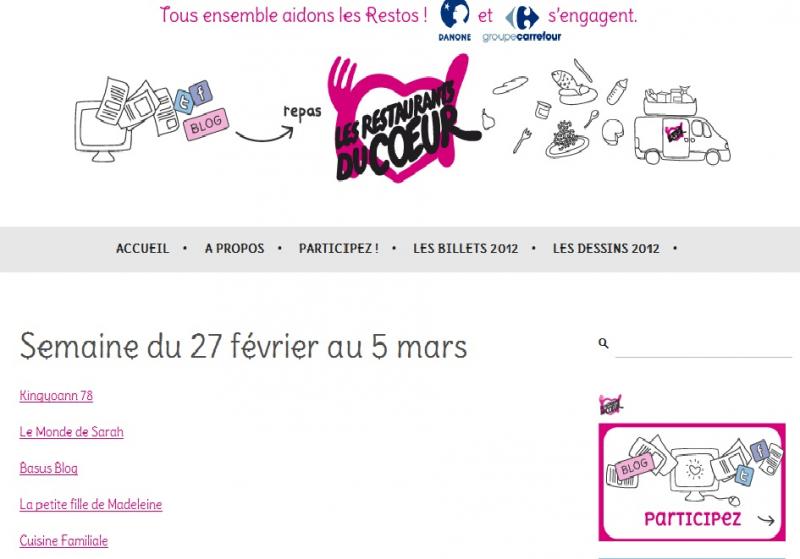Go to the ACCUEIL menu item
This screenshot has width=800, height=559.
(142, 248)
